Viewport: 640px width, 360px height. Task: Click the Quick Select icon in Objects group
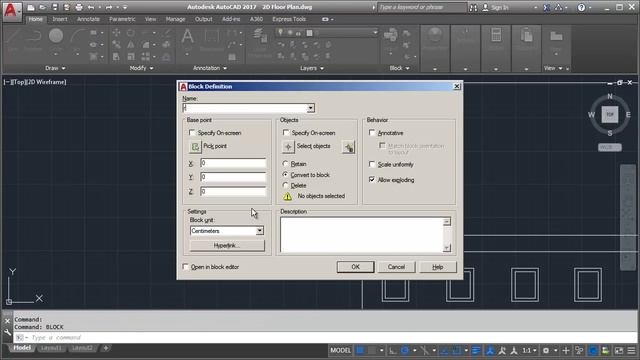click(x=348, y=147)
